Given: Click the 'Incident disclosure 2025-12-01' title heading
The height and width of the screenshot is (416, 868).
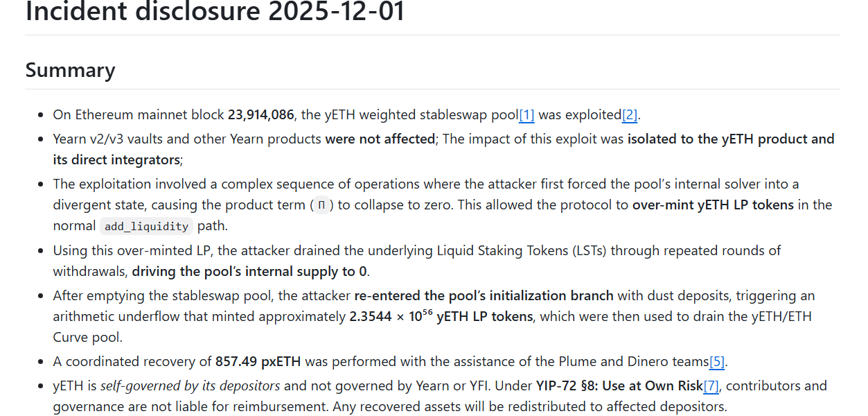Looking at the screenshot, I should pyautogui.click(x=215, y=12).
